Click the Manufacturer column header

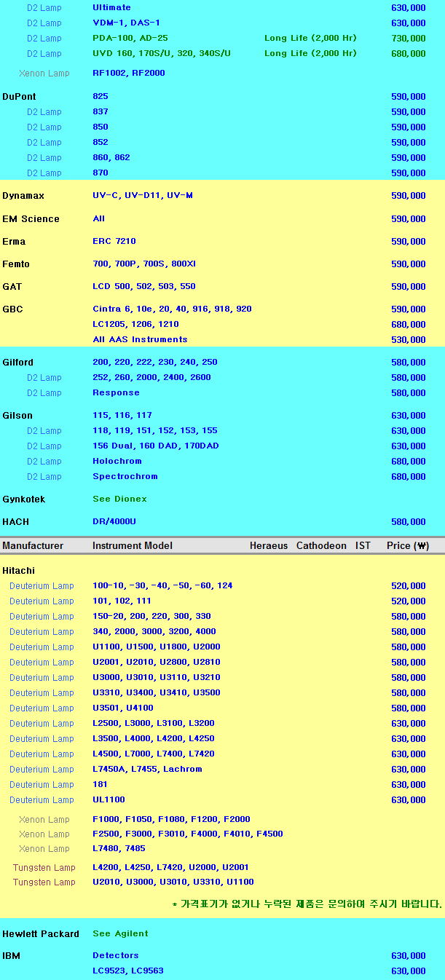(x=33, y=545)
